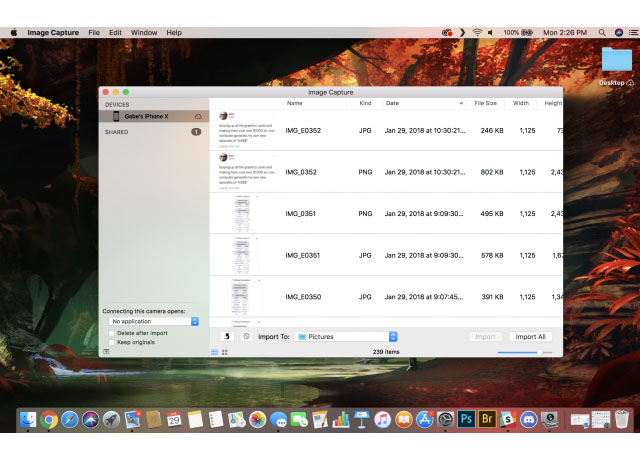The image size is (640, 460).
Task: Open the Edit menu
Action: (x=116, y=32)
